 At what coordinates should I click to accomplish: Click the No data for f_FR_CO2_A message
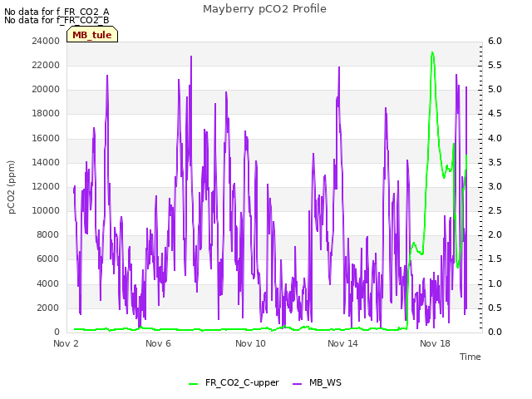pos(57,12)
